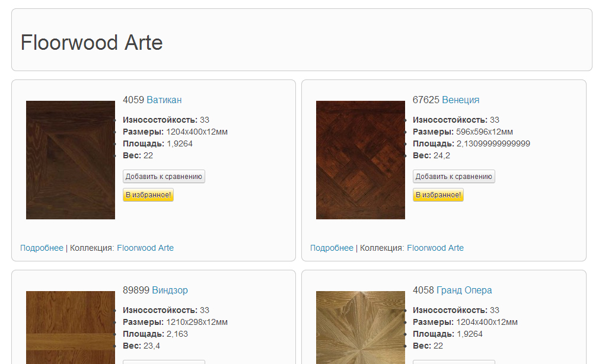This screenshot has width=602, height=364.
Task: Add Венеция to favorites
Action: (438, 195)
